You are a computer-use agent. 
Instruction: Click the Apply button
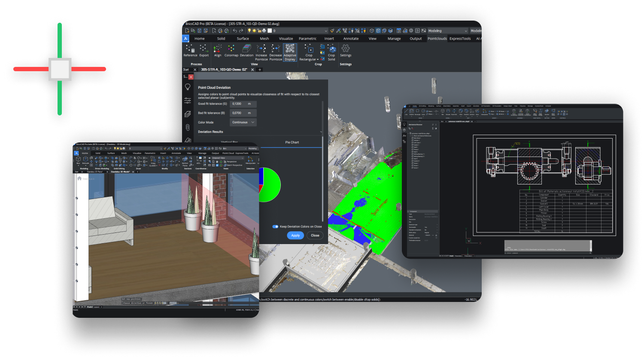coord(295,235)
